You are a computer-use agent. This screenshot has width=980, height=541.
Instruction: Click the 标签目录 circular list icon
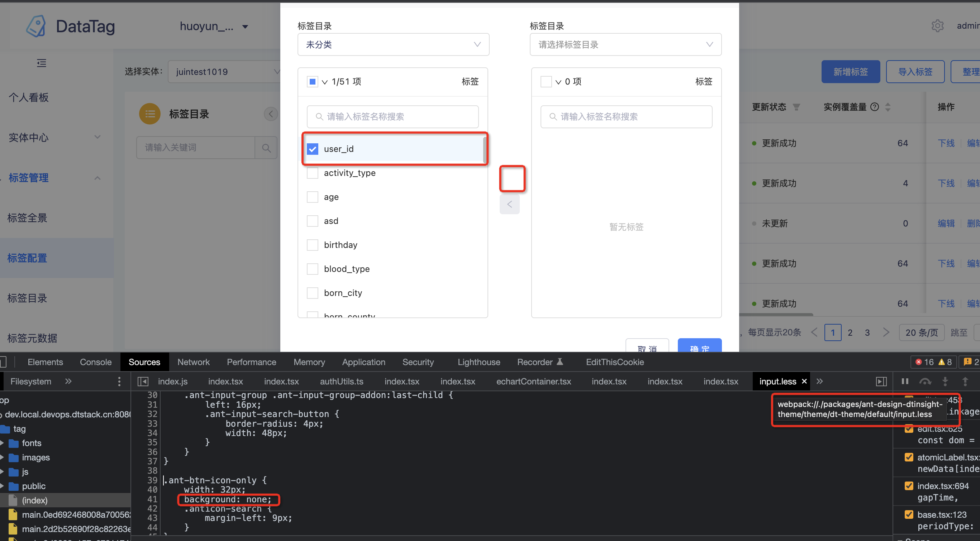coord(149,113)
